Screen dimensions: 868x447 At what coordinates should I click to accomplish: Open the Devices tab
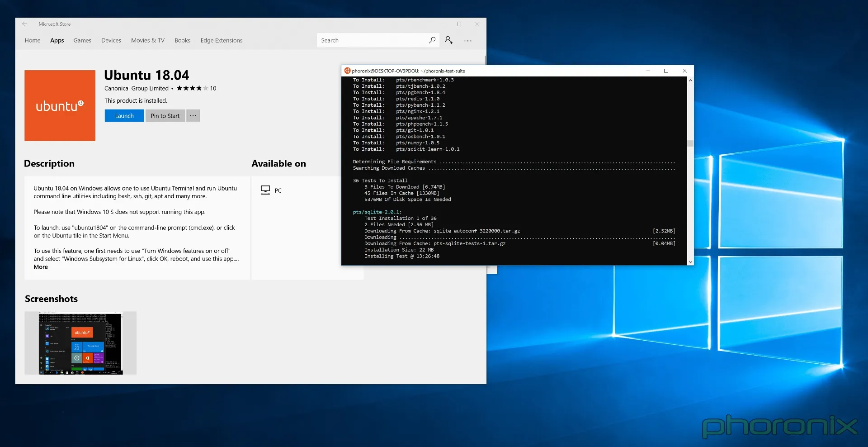111,40
